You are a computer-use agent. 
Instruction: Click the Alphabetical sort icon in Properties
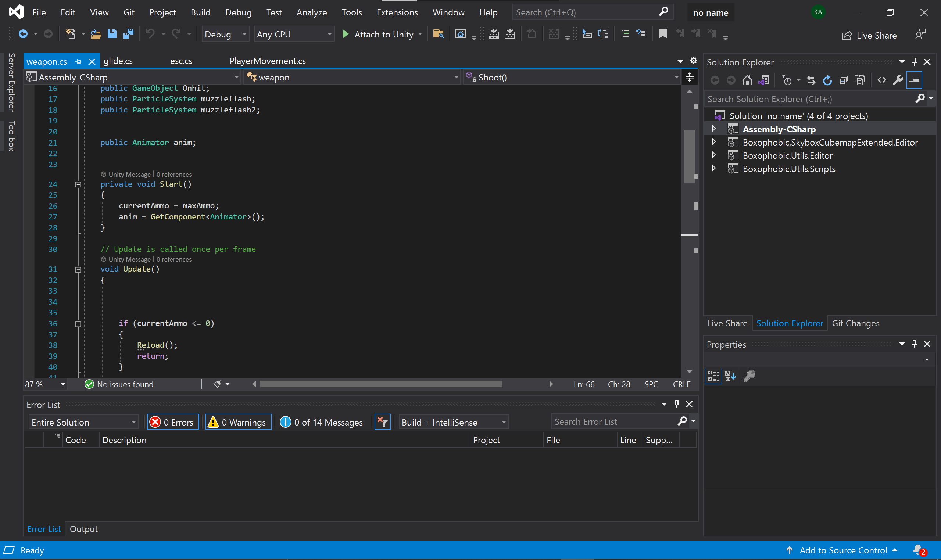pyautogui.click(x=730, y=376)
